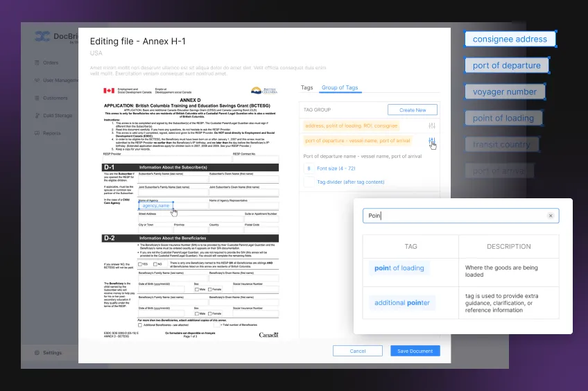Select the 'point of loading' search result tag

(399, 268)
